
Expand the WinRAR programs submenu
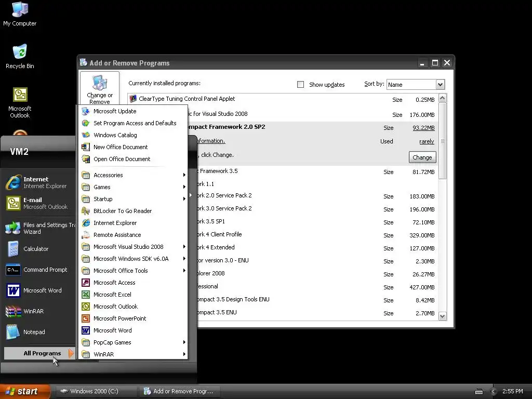point(132,354)
